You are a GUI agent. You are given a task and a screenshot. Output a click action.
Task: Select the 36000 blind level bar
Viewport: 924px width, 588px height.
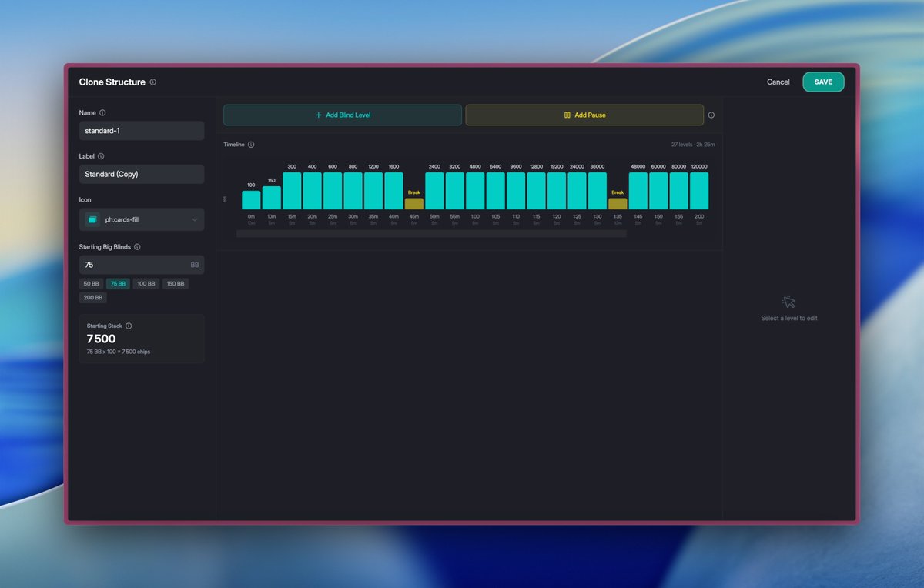pyautogui.click(x=598, y=191)
